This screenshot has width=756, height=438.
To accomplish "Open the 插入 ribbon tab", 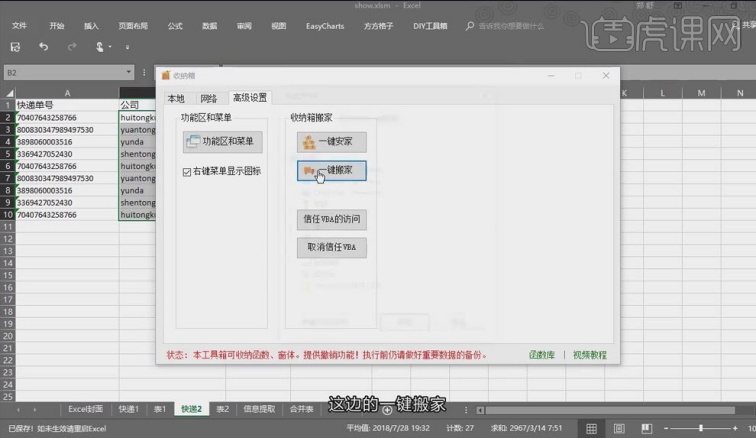I will [91, 26].
